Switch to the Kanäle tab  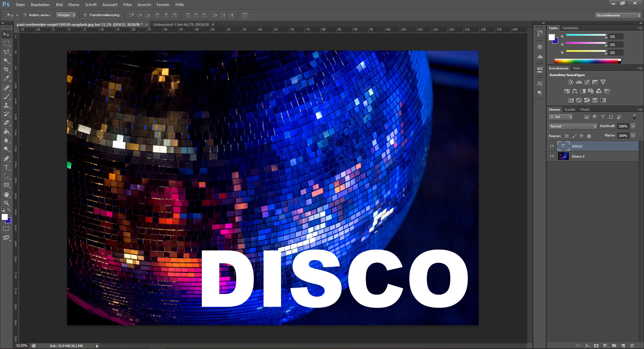pyautogui.click(x=570, y=110)
